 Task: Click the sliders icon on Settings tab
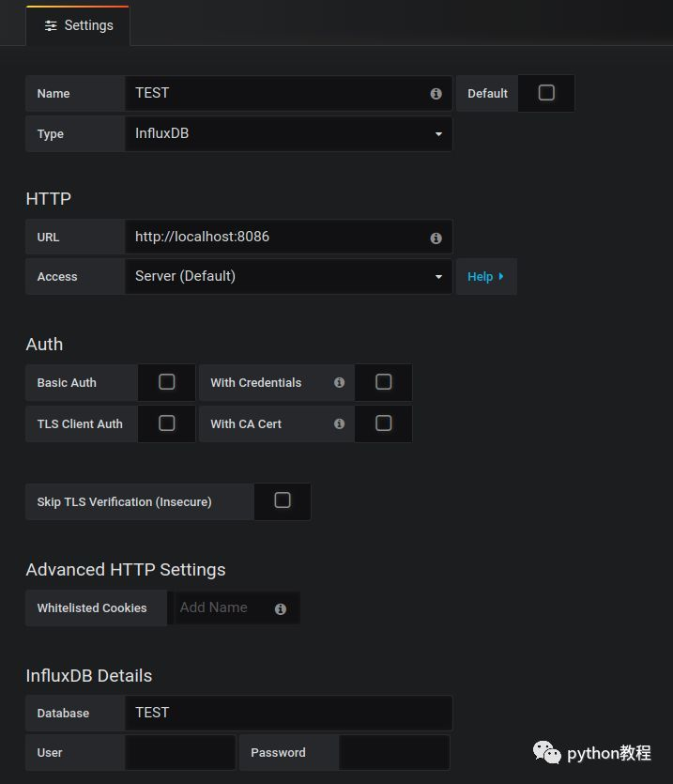[51, 25]
